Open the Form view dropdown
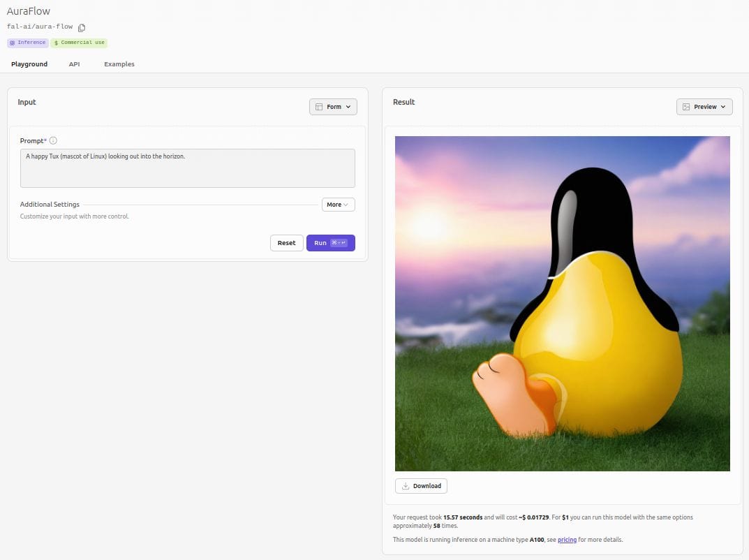The width and height of the screenshot is (749, 560). 333,106
